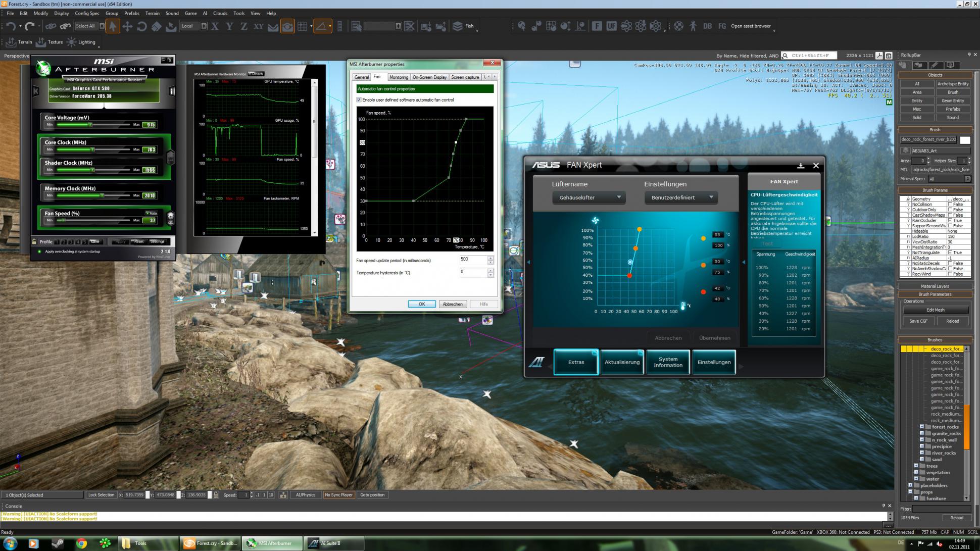The image size is (980, 551).
Task: Toggle the grid snapping icon
Action: 303,26
